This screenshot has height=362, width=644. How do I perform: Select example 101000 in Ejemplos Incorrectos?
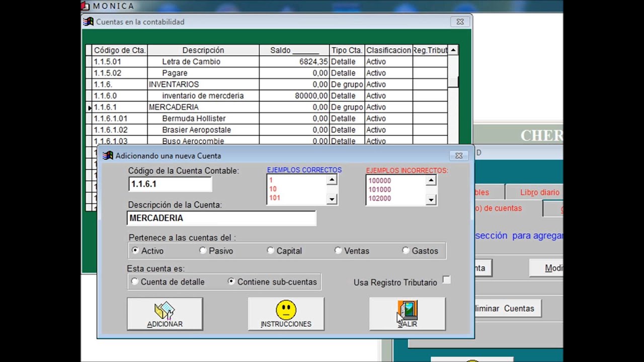(x=379, y=190)
